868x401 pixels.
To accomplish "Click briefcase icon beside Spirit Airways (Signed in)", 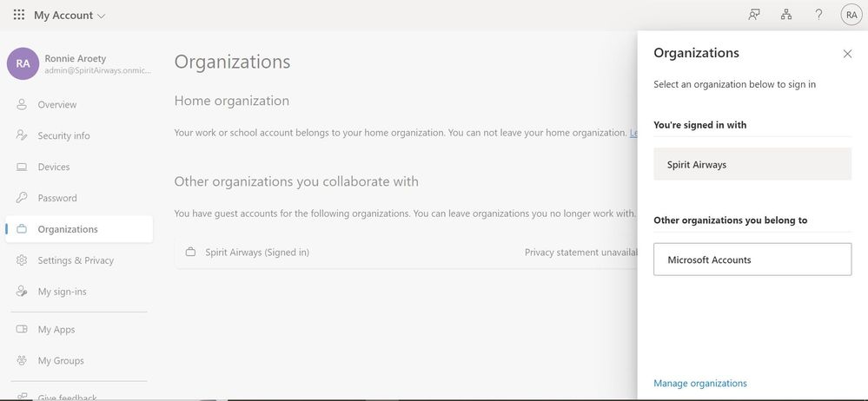I will (190, 253).
